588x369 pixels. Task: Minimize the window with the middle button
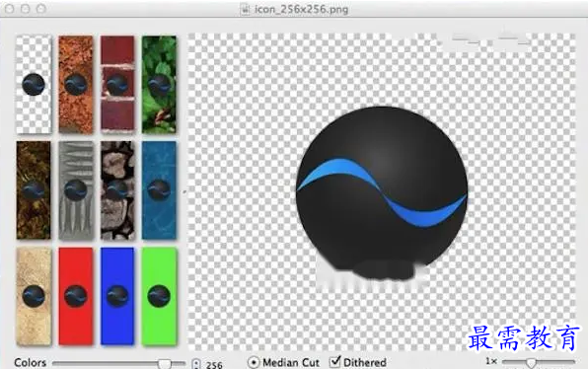26,9
